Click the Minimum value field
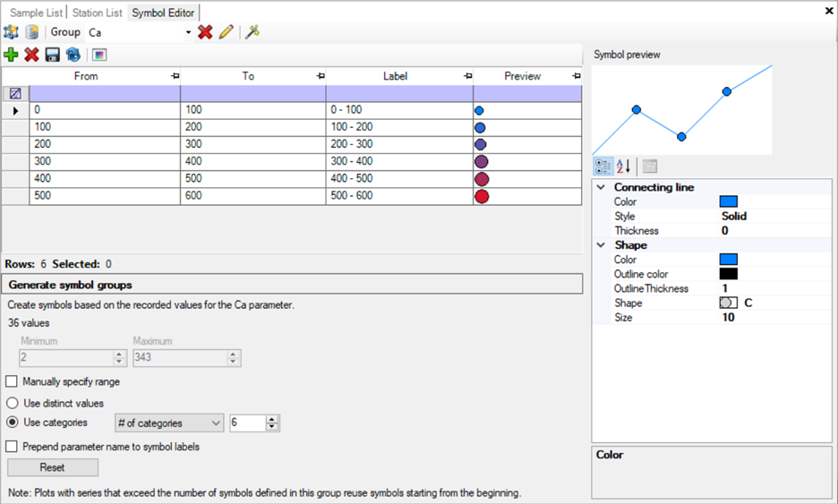Screen dimensions: 838x504 coord(66,357)
